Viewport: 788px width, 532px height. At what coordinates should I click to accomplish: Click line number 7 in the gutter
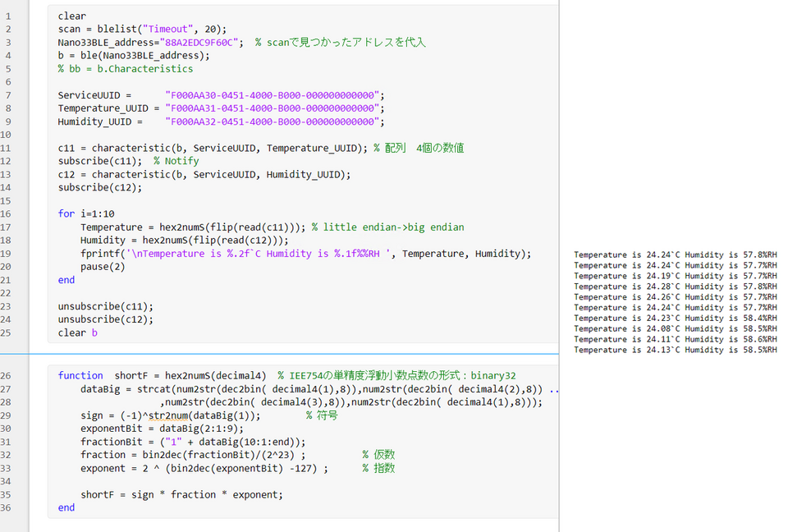tap(8, 95)
